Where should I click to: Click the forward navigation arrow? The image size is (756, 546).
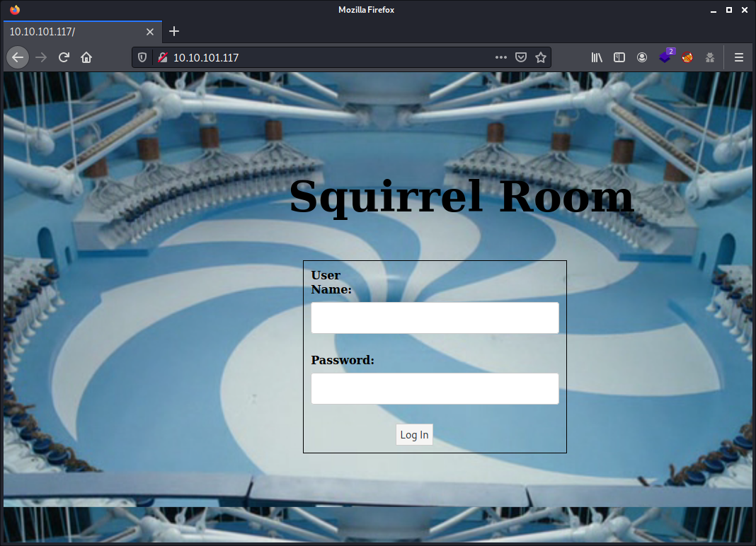point(41,57)
